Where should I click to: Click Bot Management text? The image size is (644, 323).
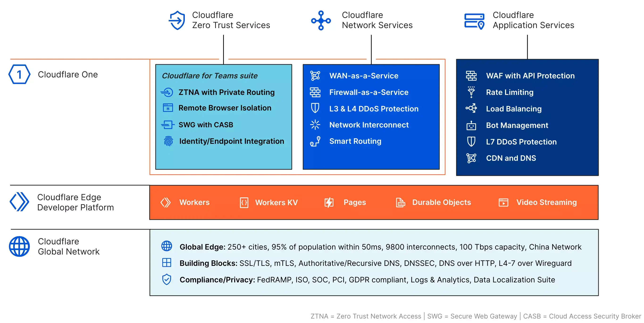tap(517, 125)
